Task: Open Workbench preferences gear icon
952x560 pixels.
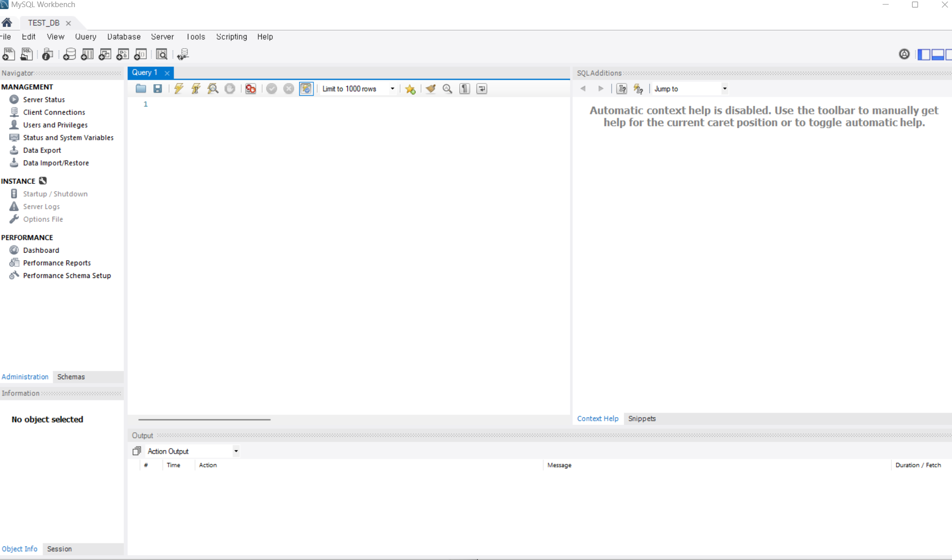Action: pos(904,54)
